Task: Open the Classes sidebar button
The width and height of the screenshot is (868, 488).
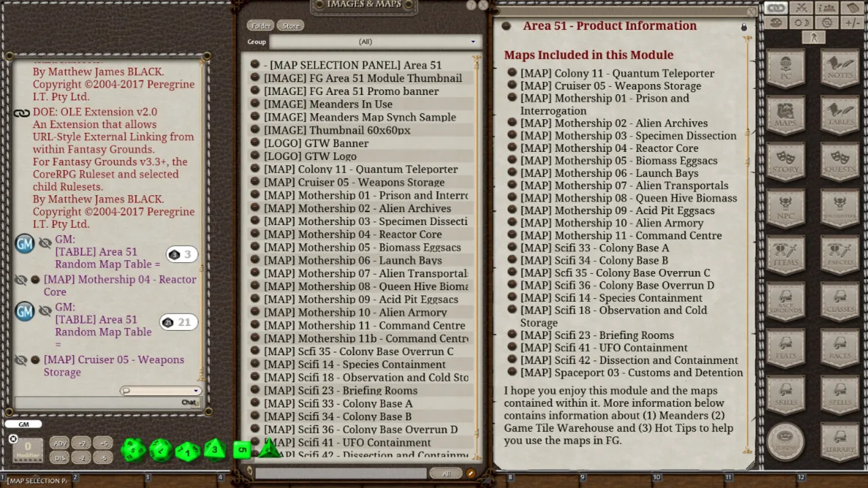Action: (x=840, y=302)
